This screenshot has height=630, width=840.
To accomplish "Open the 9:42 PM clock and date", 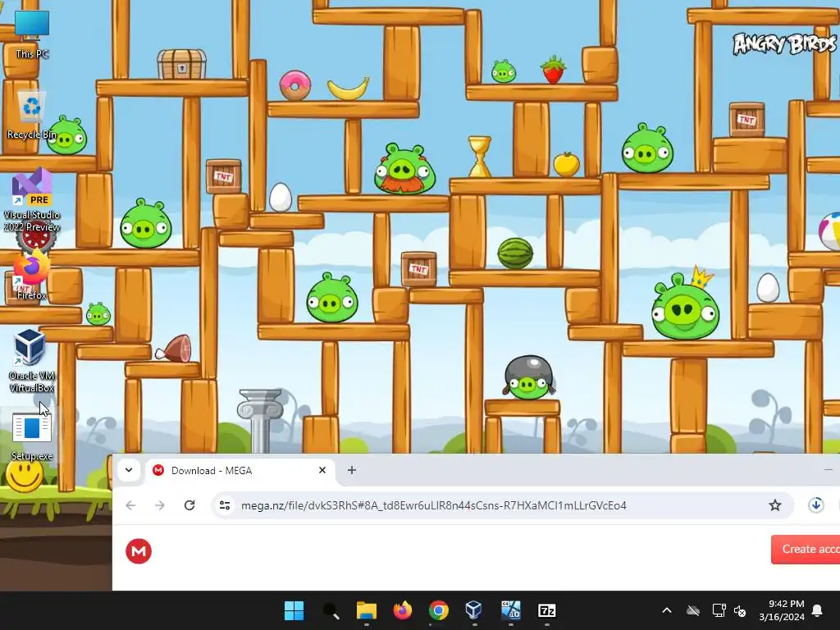I will tap(782, 610).
